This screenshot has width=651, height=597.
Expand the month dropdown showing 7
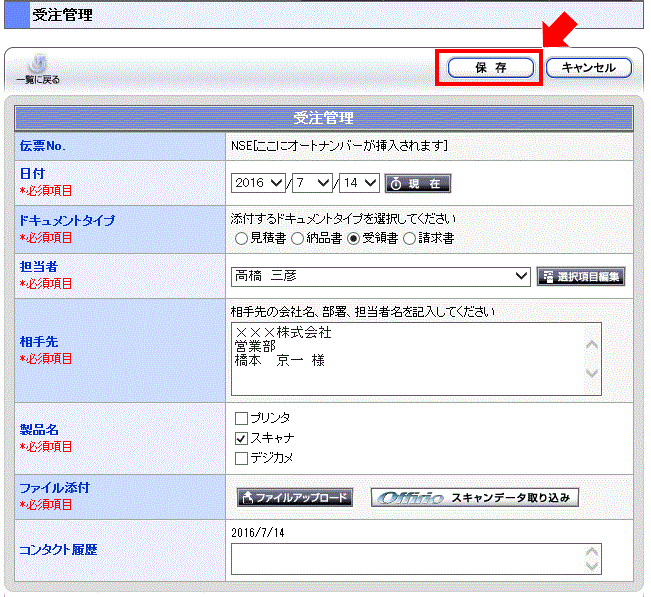313,183
